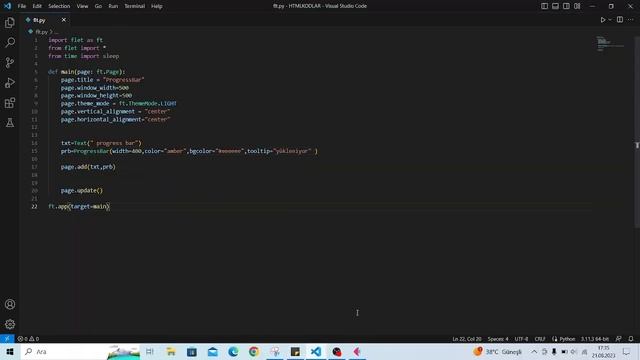
Task: Open Microsoft Edge from taskbar
Action: 233,351
